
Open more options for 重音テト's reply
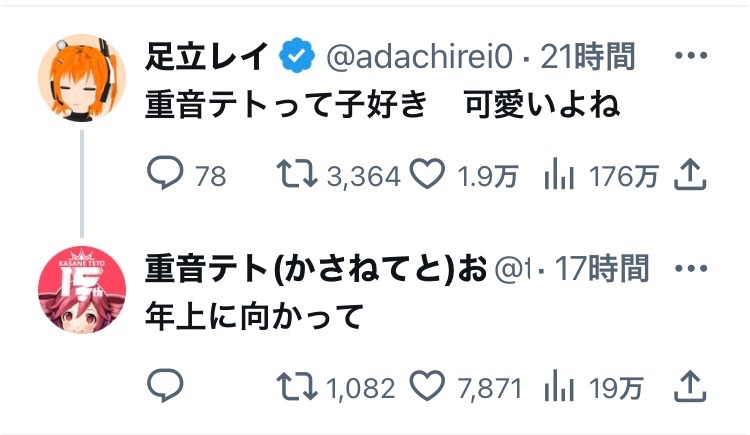(691, 267)
